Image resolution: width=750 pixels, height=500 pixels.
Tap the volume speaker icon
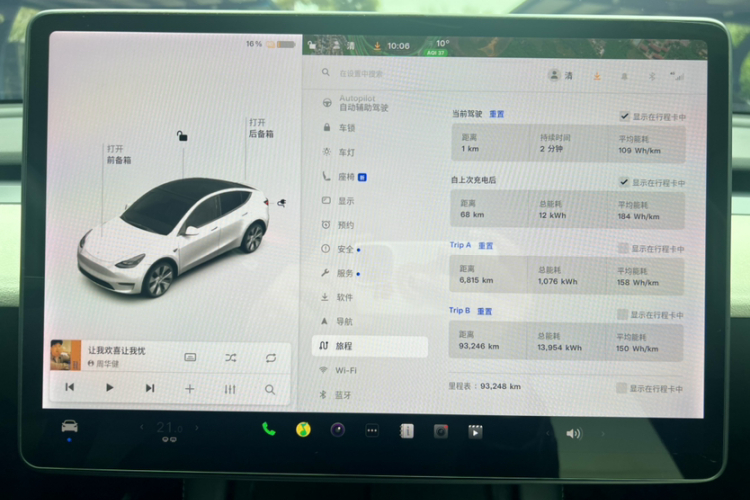tap(574, 433)
